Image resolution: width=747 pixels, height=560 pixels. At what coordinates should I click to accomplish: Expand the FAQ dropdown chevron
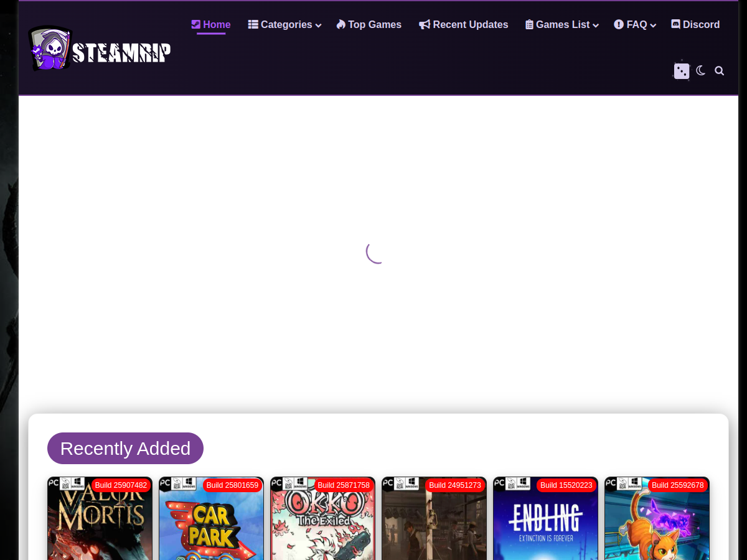coord(653,26)
